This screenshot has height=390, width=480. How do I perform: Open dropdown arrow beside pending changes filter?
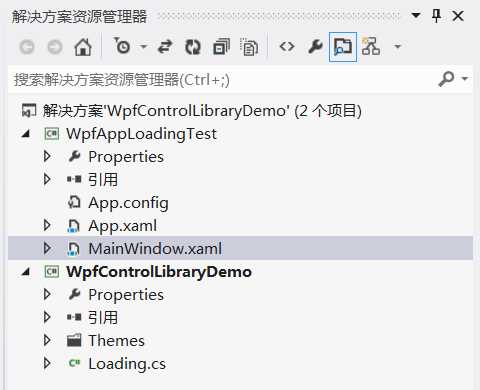click(143, 46)
